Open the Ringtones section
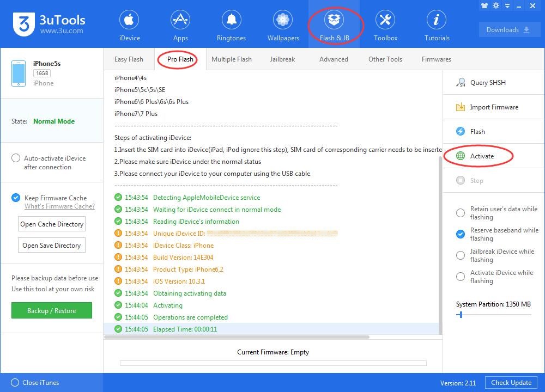 [x=231, y=26]
